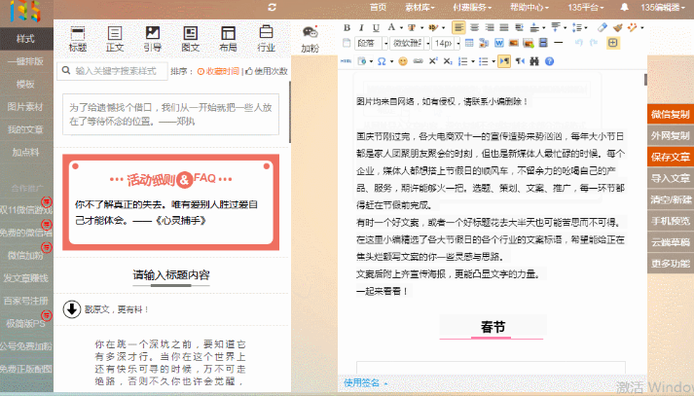The height and width of the screenshot is (396, 694).
Task: Sort styles by 使用次数
Action: pos(267,71)
